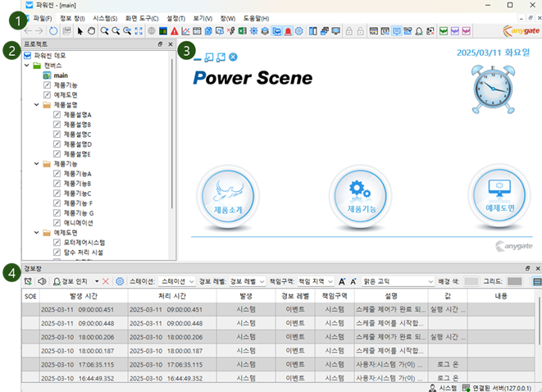Screen dimensions: 542x392
Task: Click the blue close circle icon above Power Scene
Action: click(x=234, y=57)
